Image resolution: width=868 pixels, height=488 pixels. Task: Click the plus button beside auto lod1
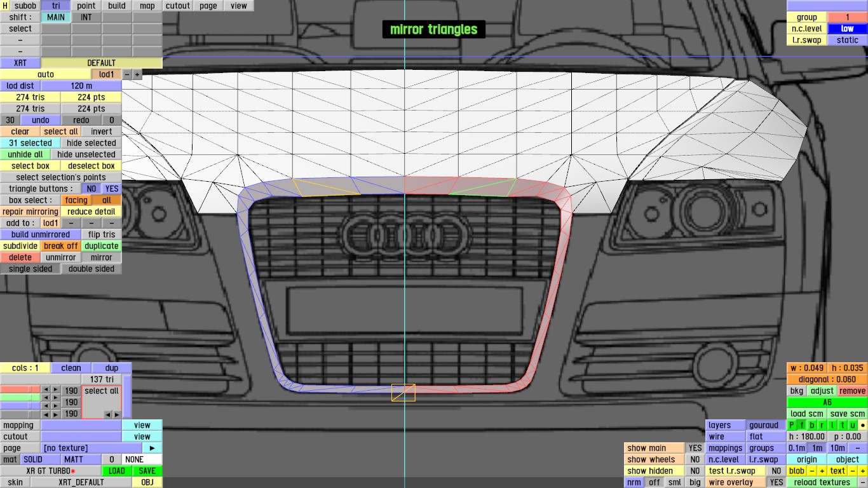click(x=137, y=74)
